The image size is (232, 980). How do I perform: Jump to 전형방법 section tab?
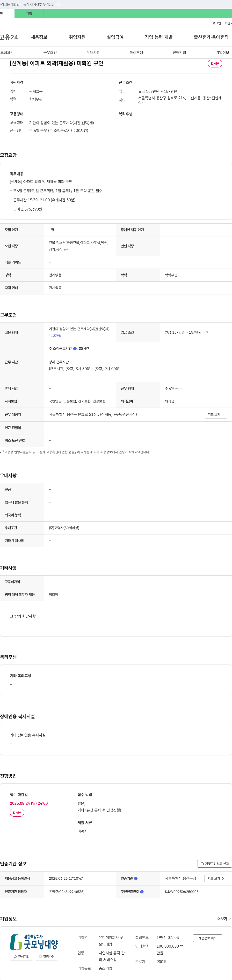point(179,52)
